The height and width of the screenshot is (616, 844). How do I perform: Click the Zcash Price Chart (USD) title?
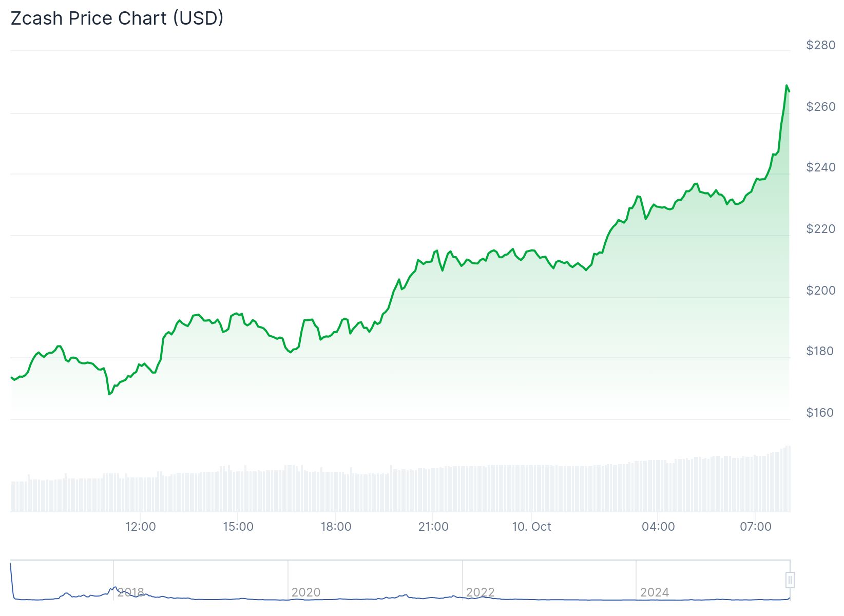click(x=117, y=18)
